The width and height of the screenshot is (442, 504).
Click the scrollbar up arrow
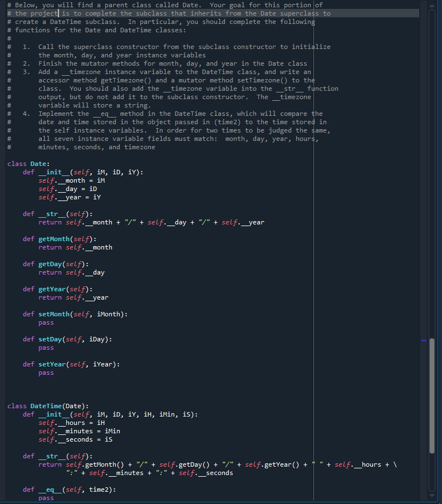[x=432, y=6]
